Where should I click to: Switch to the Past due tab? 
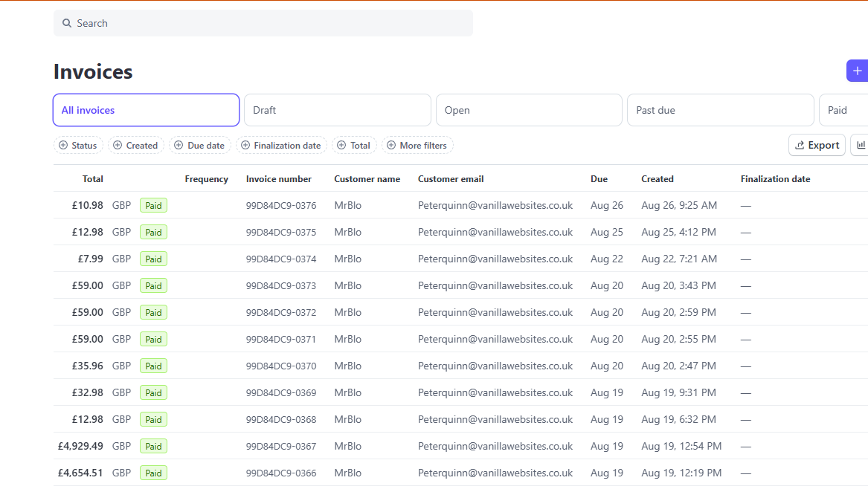click(x=720, y=109)
